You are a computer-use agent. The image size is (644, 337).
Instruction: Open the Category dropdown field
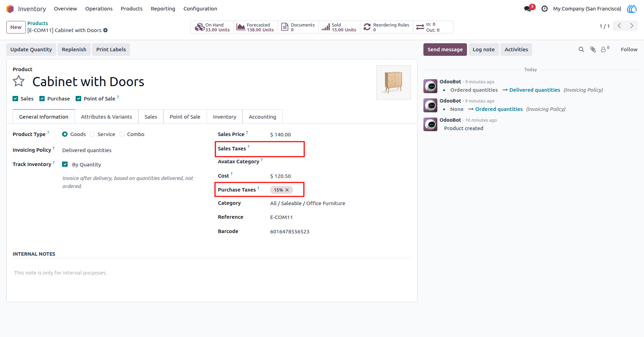click(x=340, y=203)
